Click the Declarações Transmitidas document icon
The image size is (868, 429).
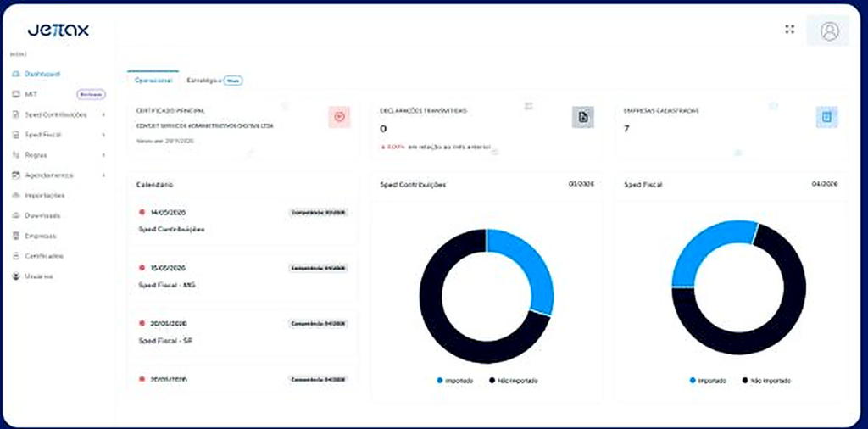(582, 117)
